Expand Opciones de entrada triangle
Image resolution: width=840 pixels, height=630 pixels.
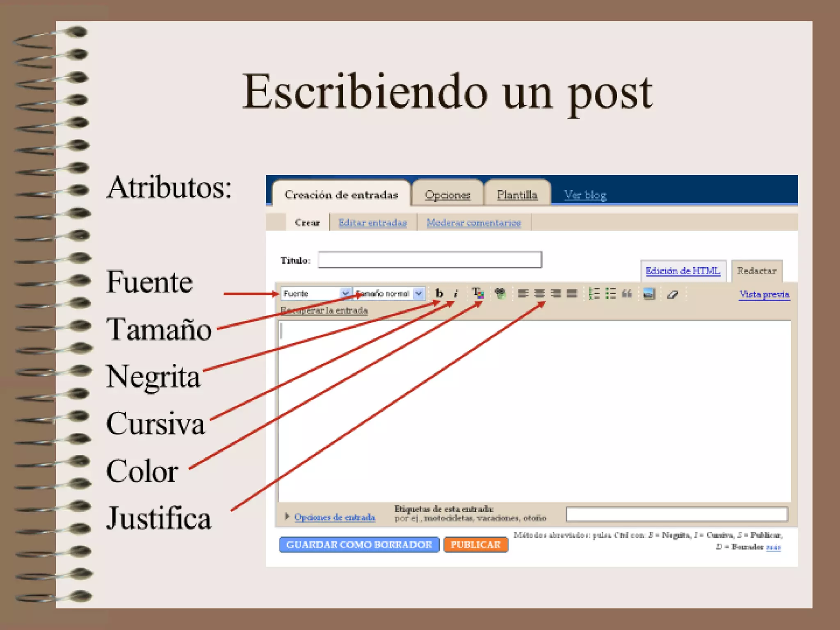pyautogui.click(x=287, y=516)
